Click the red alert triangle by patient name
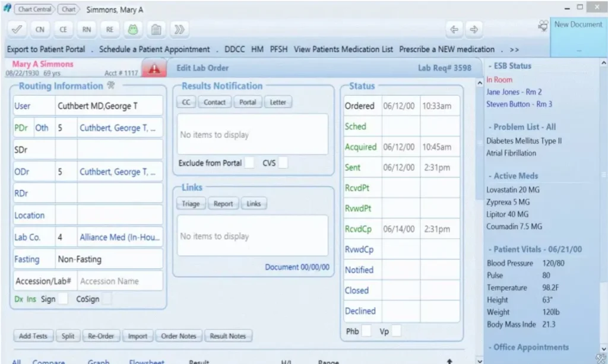The image size is (608, 364). point(154,68)
